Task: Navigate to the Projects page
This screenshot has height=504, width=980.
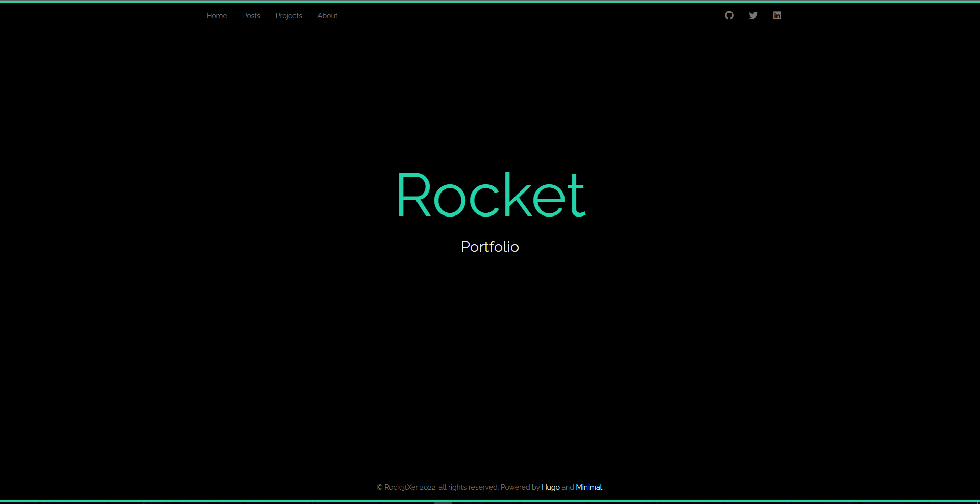Action: click(x=288, y=16)
